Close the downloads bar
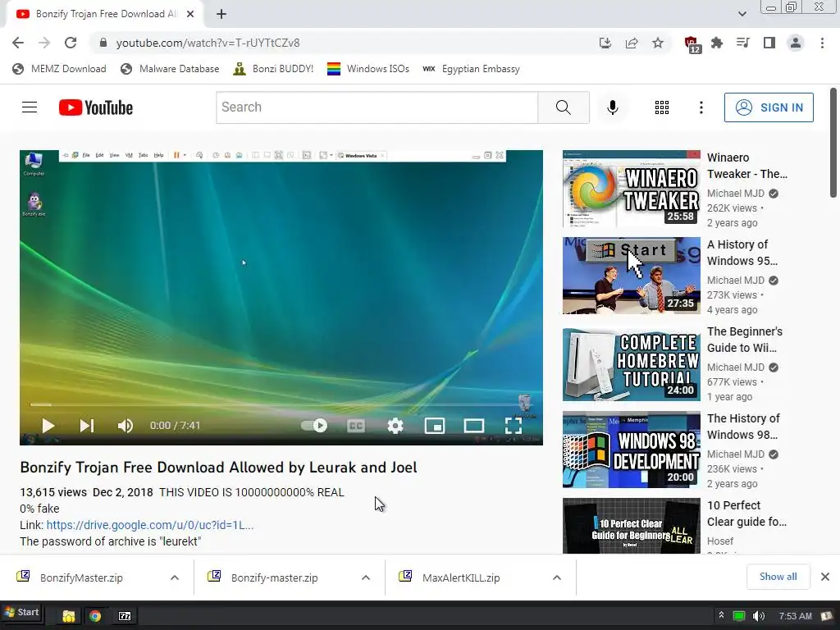 825,577
